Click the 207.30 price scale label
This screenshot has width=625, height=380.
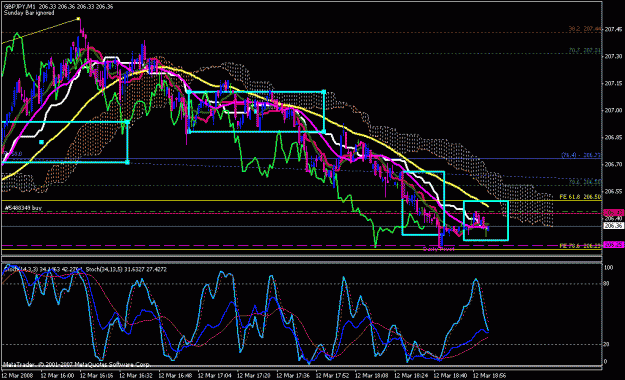tap(613, 56)
